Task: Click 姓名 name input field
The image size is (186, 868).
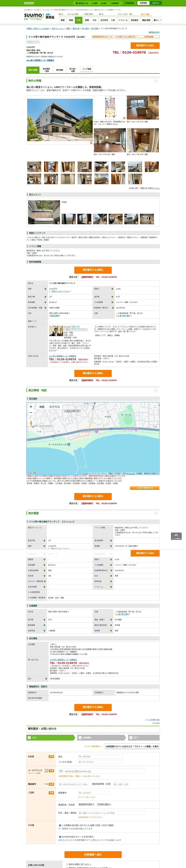Action: [101, 756]
